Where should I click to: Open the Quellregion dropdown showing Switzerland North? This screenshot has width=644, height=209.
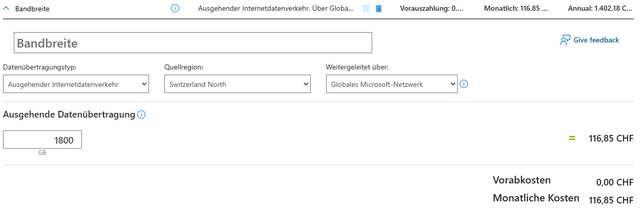[238, 84]
